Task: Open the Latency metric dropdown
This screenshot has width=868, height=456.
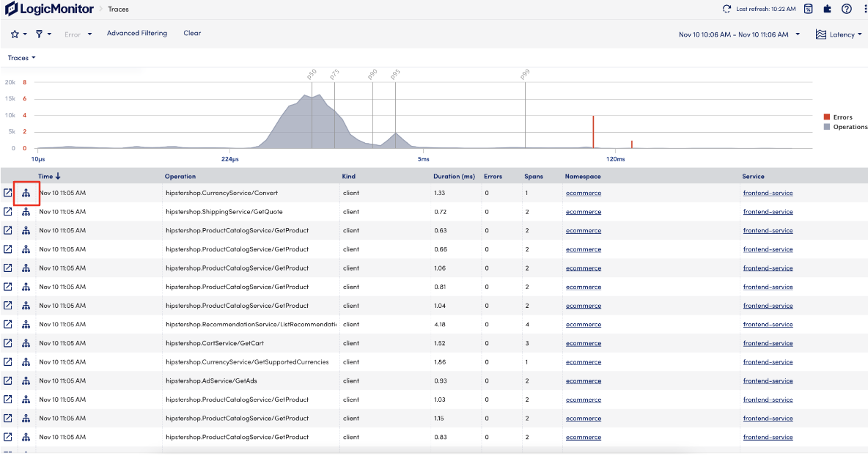Action: tap(838, 34)
